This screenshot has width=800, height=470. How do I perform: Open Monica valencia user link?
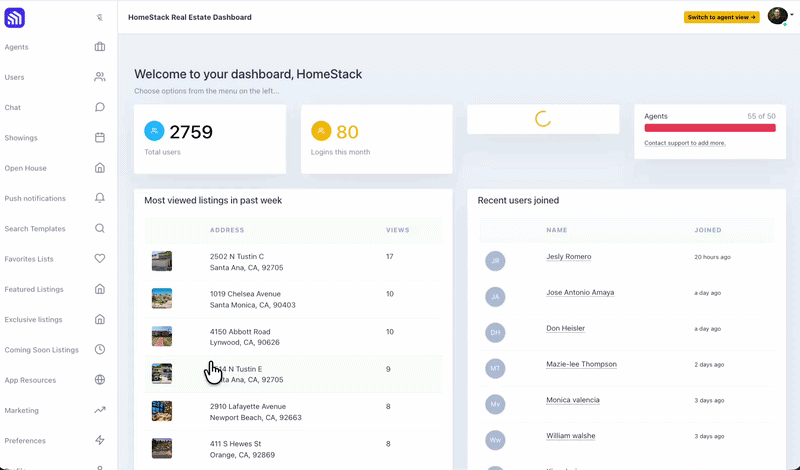[572, 400]
